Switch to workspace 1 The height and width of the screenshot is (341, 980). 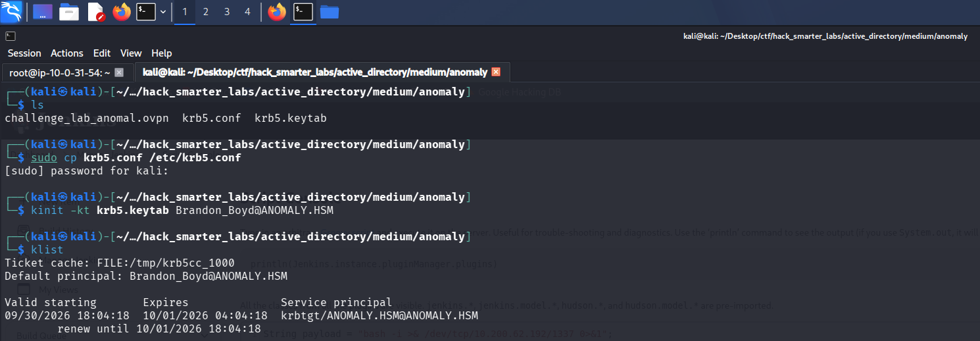(185, 12)
